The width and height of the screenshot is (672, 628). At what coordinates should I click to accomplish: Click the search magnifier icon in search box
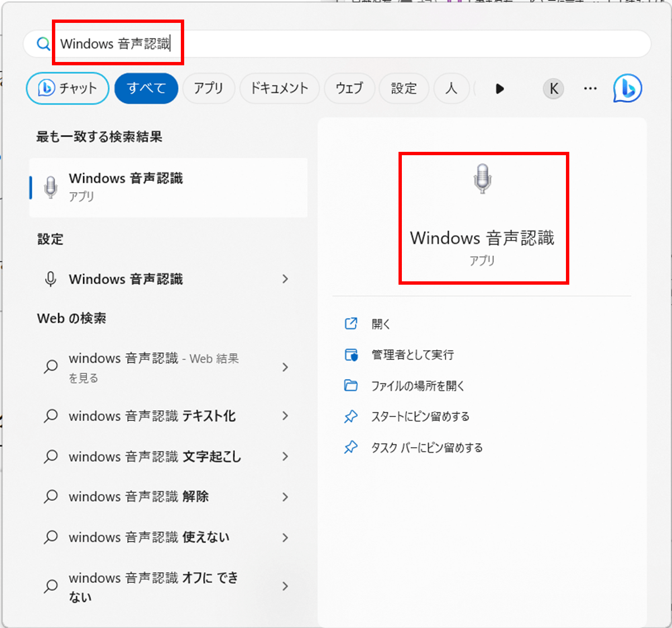click(43, 44)
